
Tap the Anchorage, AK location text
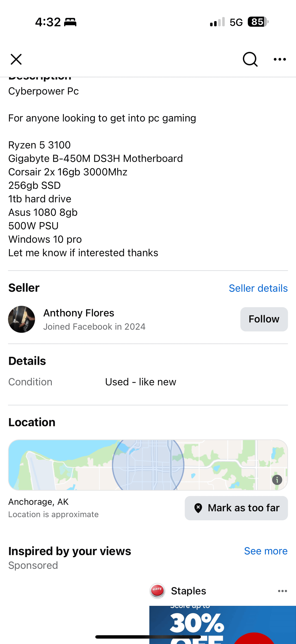38,502
